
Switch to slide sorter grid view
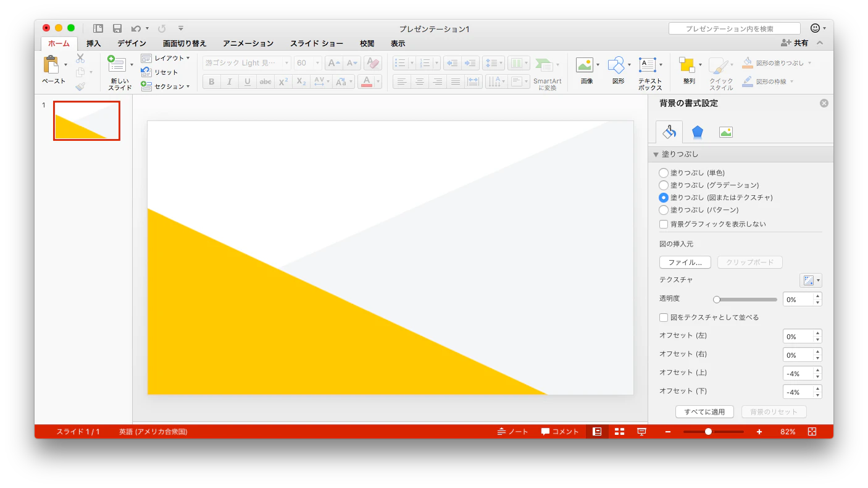[619, 432]
